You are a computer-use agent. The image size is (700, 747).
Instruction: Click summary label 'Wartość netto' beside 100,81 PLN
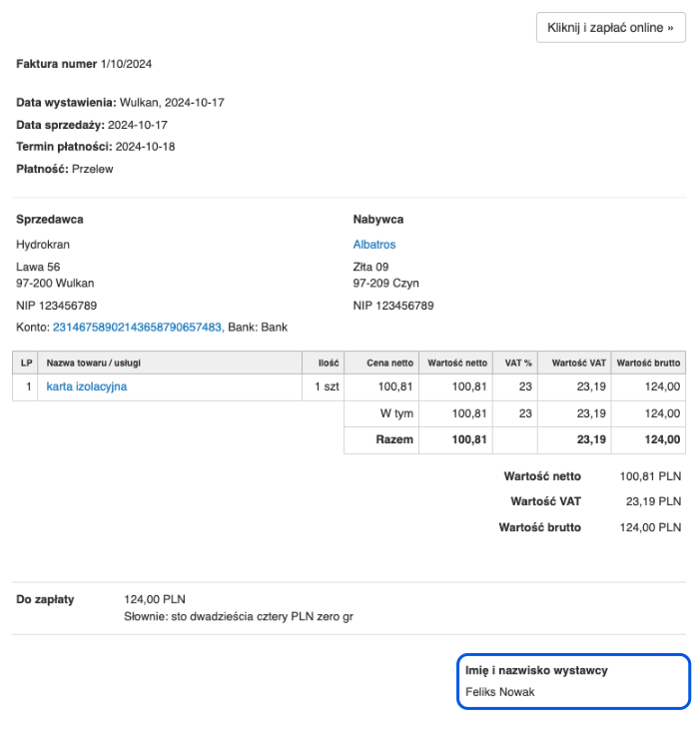point(542,476)
